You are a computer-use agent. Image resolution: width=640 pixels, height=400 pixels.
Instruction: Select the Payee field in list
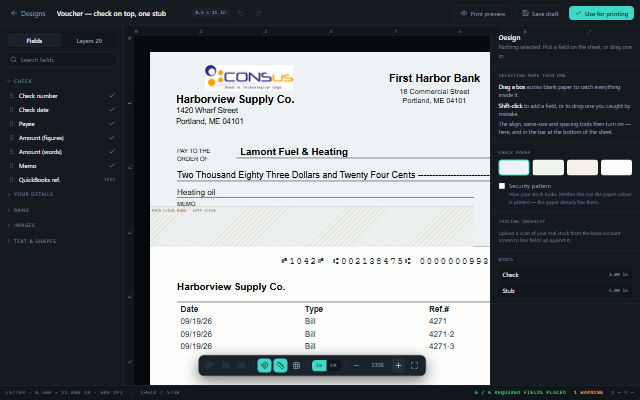point(62,124)
